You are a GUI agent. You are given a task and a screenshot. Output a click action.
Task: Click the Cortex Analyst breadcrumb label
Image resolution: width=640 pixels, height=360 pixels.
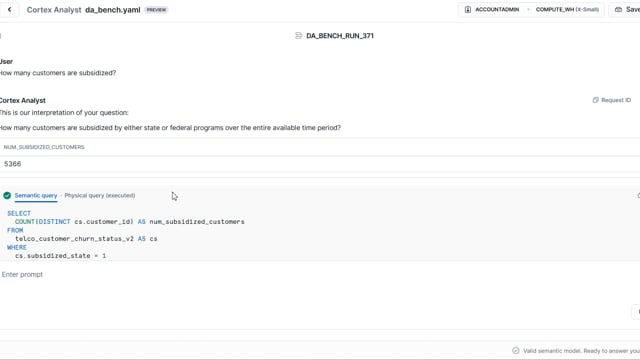[54, 10]
